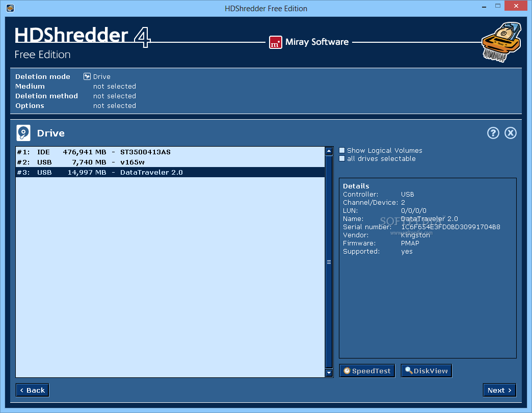Click the LUN value 0/0/0/0
The width and height of the screenshot is (532, 413).
click(x=414, y=210)
